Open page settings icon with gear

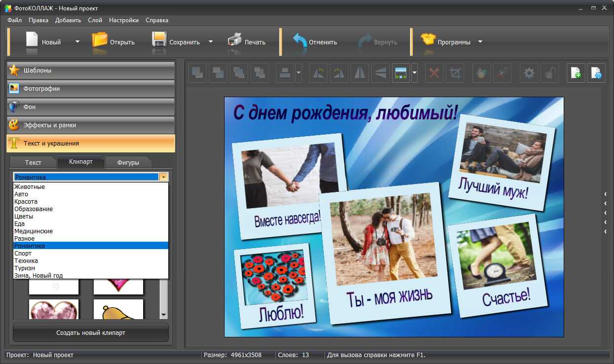click(x=596, y=73)
